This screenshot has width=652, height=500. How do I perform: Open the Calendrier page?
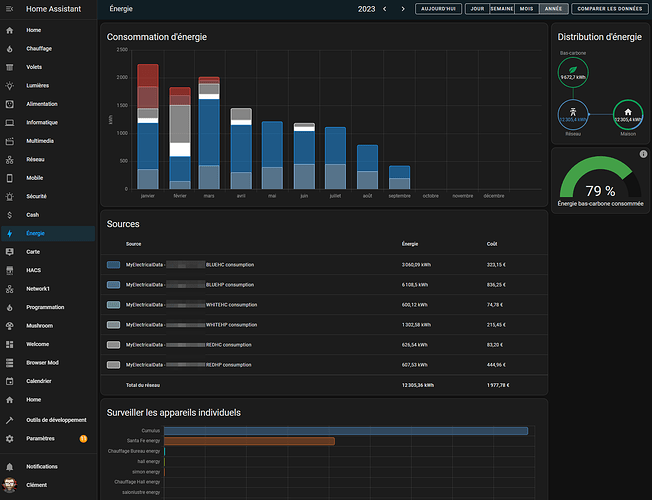tap(39, 381)
